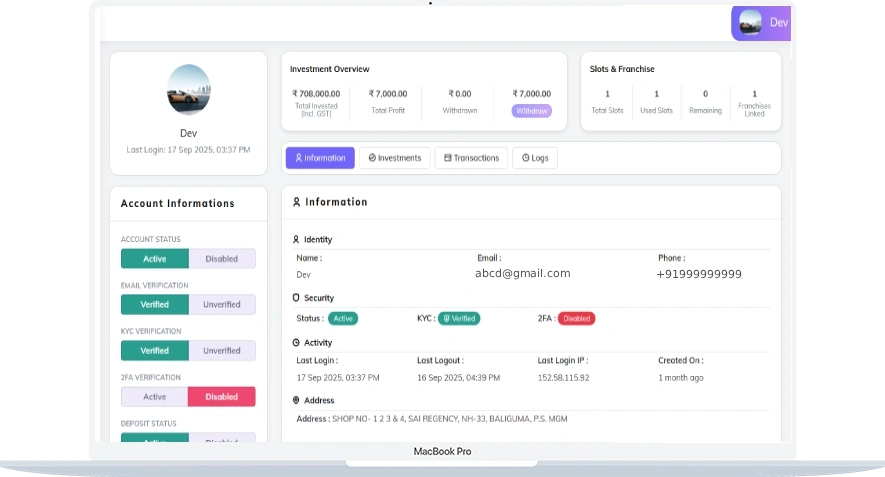Click the Security shield icon
The image size is (885, 477).
(296, 298)
